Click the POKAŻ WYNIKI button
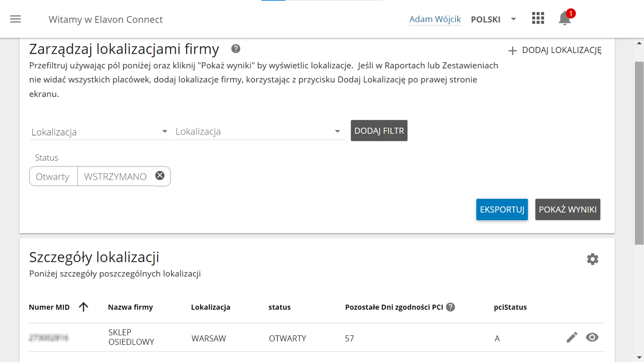Screen dimensions: 644x362 (567, 210)
